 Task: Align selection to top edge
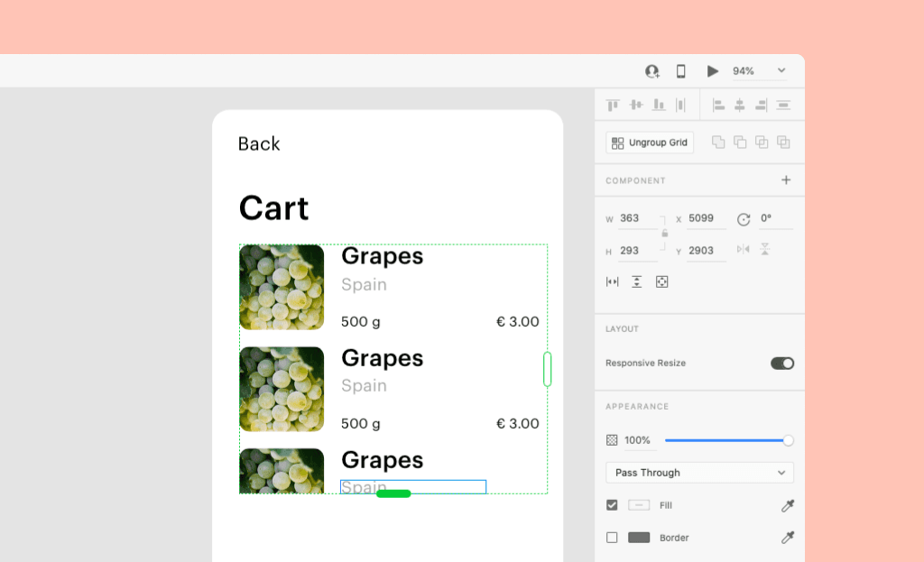click(614, 105)
